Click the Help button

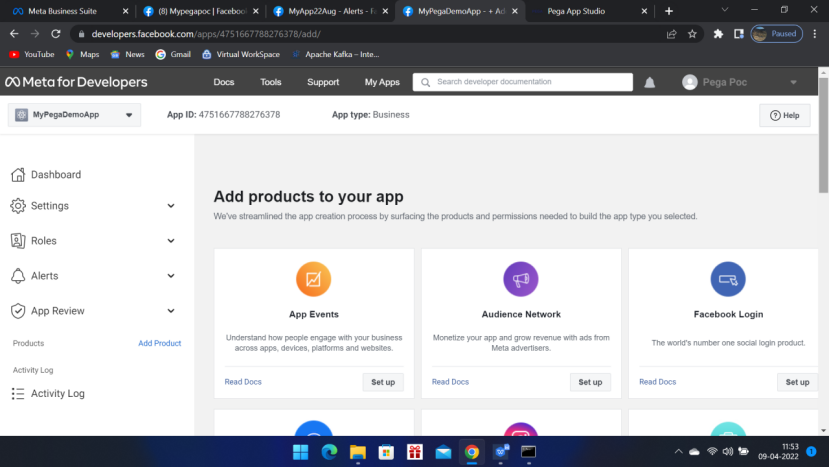click(x=784, y=115)
